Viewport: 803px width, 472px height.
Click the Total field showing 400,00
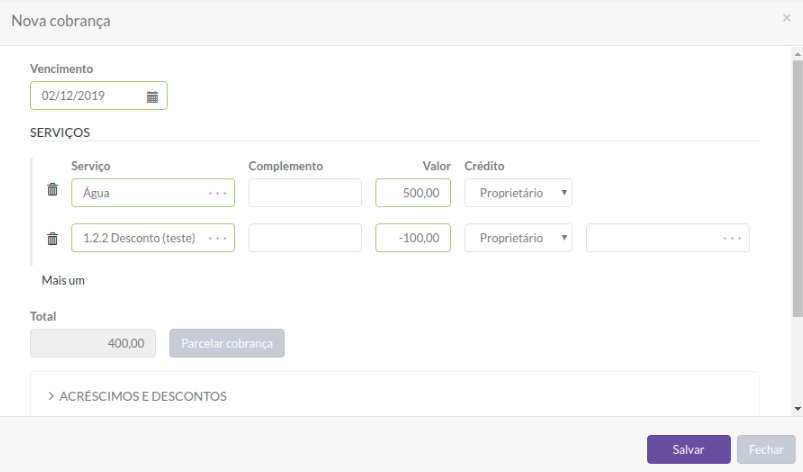pos(93,343)
